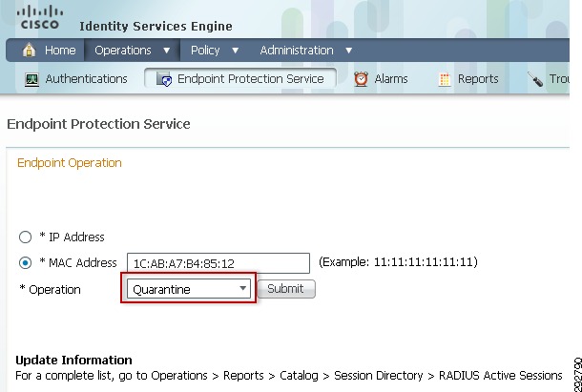Click the RADIUS Active Sessions text

click(500, 376)
